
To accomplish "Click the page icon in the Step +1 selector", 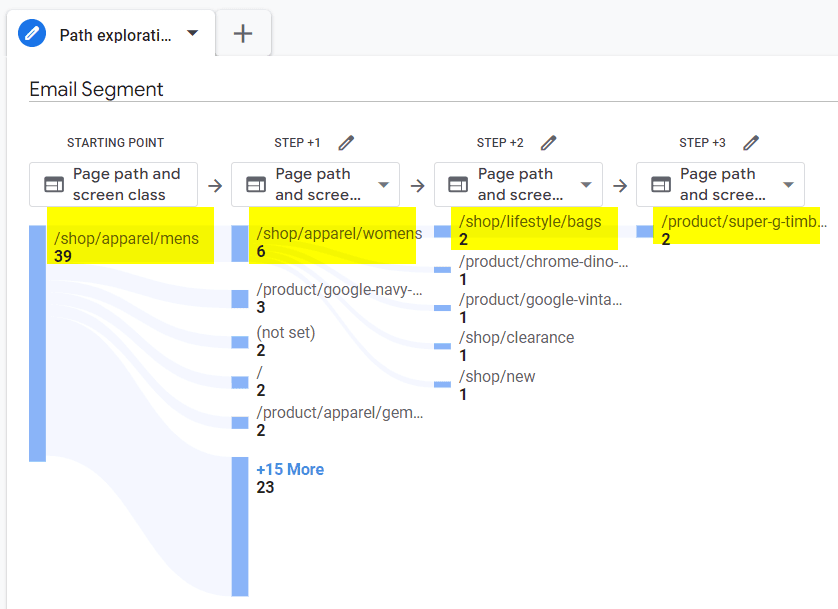I will pos(256,184).
